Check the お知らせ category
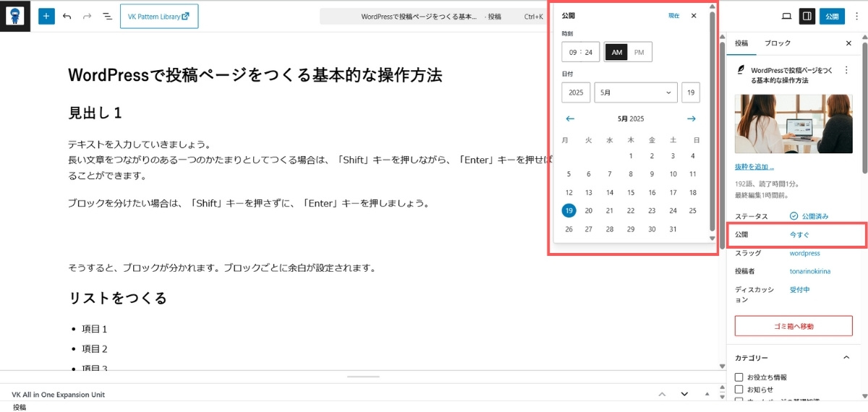Viewport: 868px width, 412px height. 739,390
